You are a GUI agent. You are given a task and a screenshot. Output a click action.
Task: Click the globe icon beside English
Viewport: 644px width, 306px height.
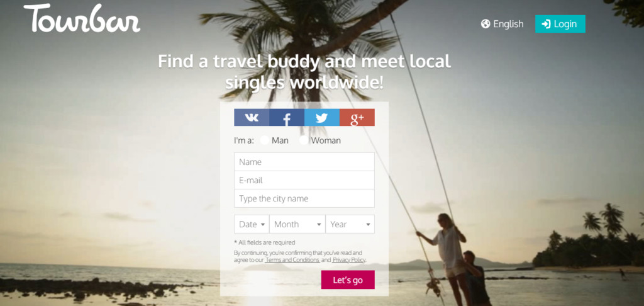[x=486, y=24]
